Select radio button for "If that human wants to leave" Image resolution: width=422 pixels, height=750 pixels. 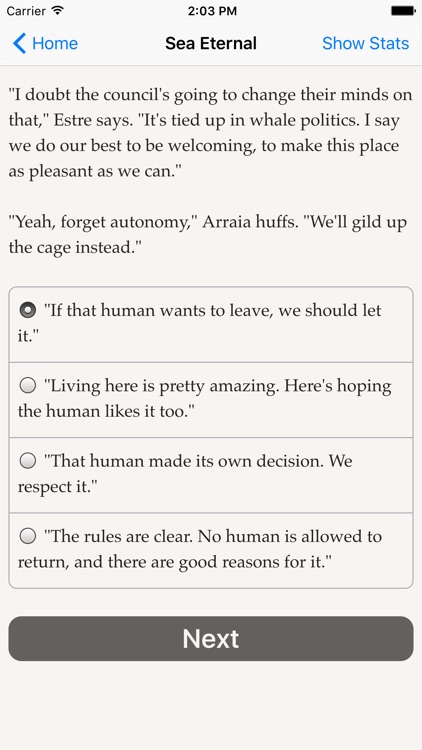click(x=28, y=310)
